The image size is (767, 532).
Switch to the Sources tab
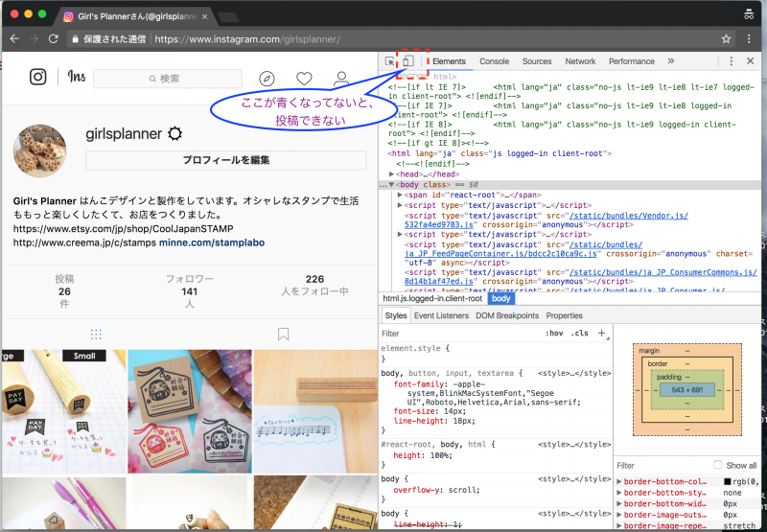[x=537, y=61]
